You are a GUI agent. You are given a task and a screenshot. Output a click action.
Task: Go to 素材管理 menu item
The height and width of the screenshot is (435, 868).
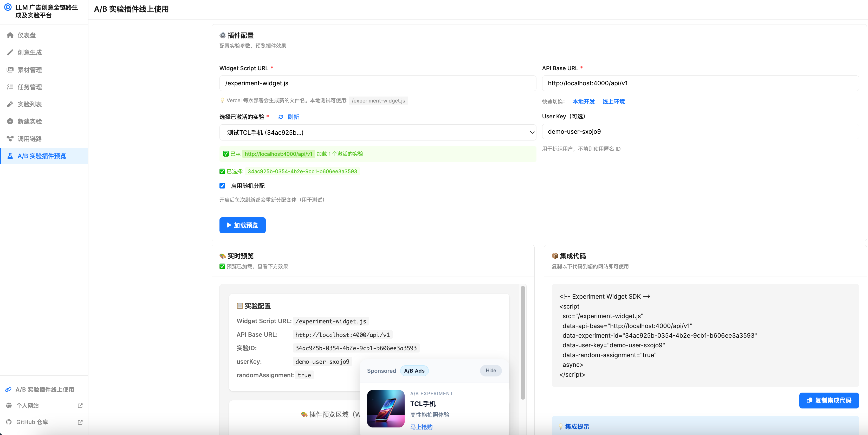pyautogui.click(x=44, y=70)
